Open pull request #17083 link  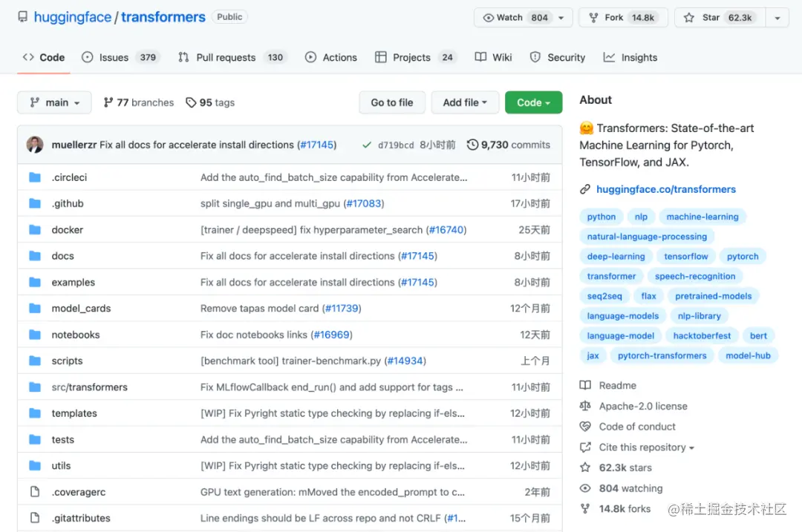pos(364,203)
